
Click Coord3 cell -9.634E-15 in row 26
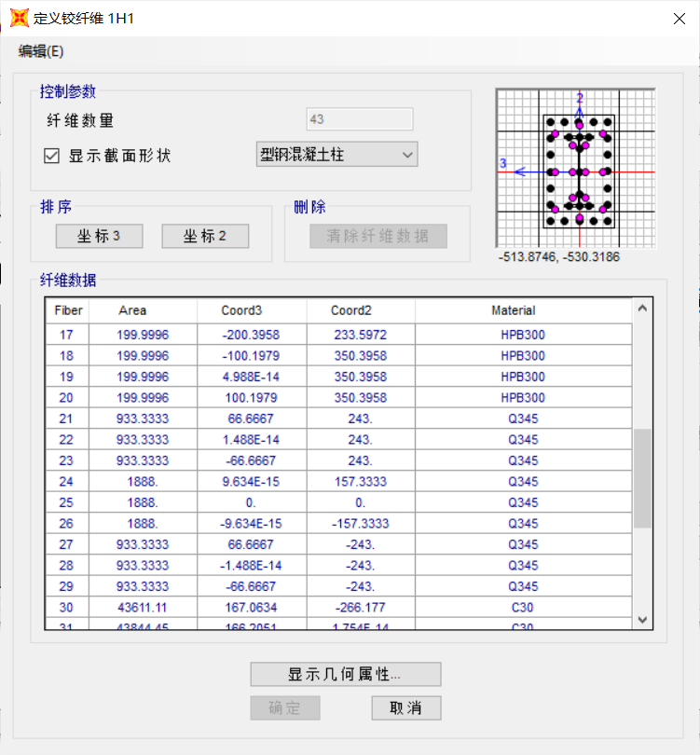pos(252,524)
